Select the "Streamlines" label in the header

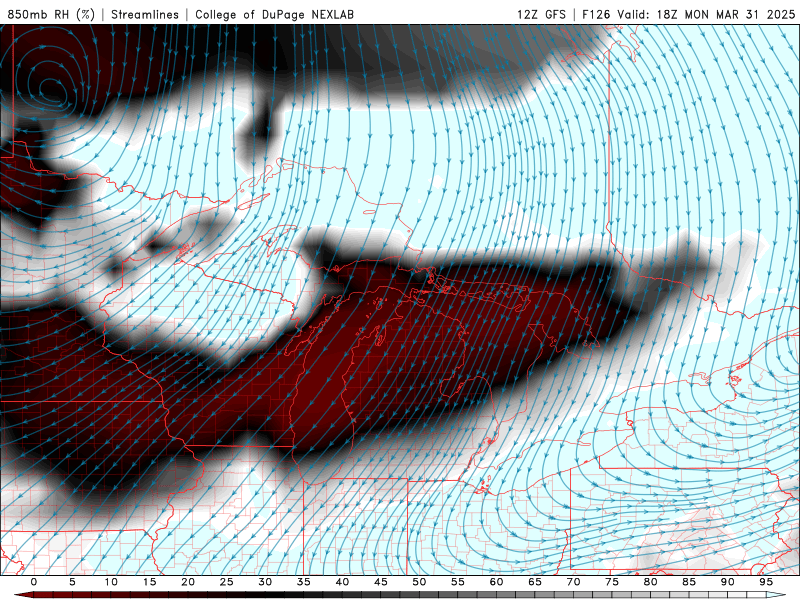[x=145, y=14]
